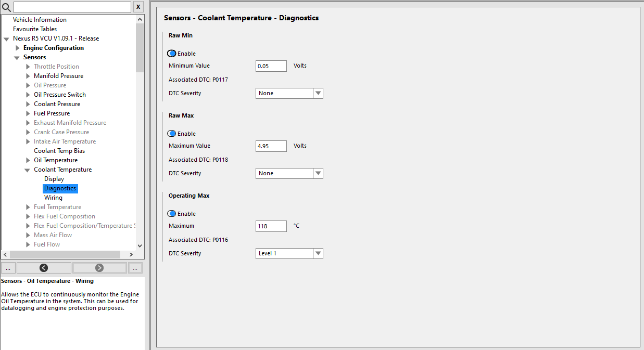
Task: Select the Coolant Temp Bias item
Action: 59,151
